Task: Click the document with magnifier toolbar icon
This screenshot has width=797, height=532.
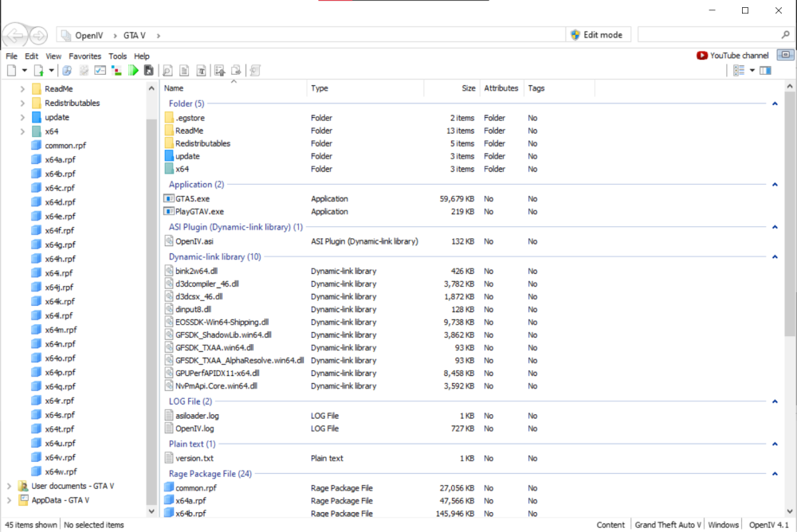Action: pyautogui.click(x=167, y=71)
